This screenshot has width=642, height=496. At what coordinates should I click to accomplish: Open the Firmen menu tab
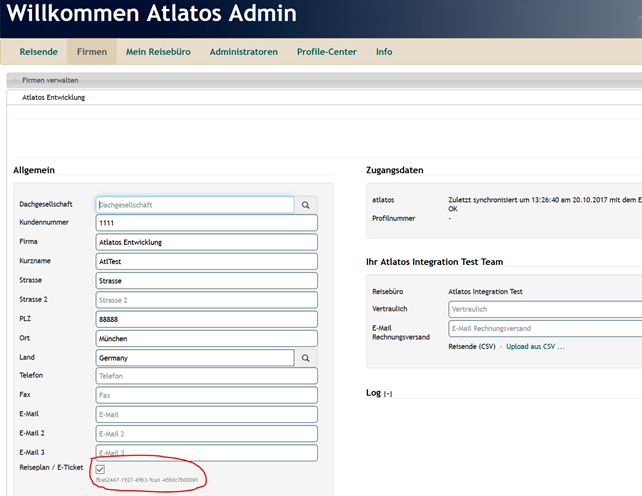(x=92, y=52)
